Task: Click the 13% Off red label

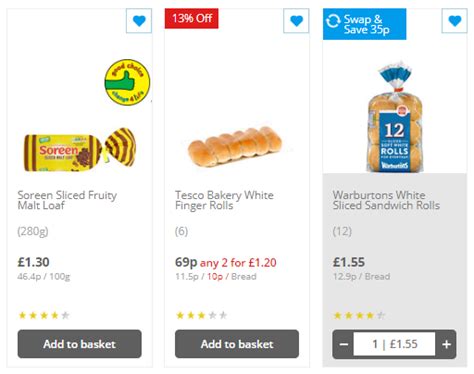Action: tap(192, 18)
